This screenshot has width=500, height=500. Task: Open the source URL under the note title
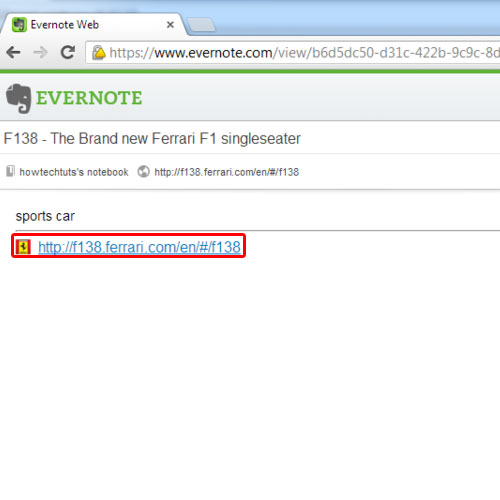[226, 172]
